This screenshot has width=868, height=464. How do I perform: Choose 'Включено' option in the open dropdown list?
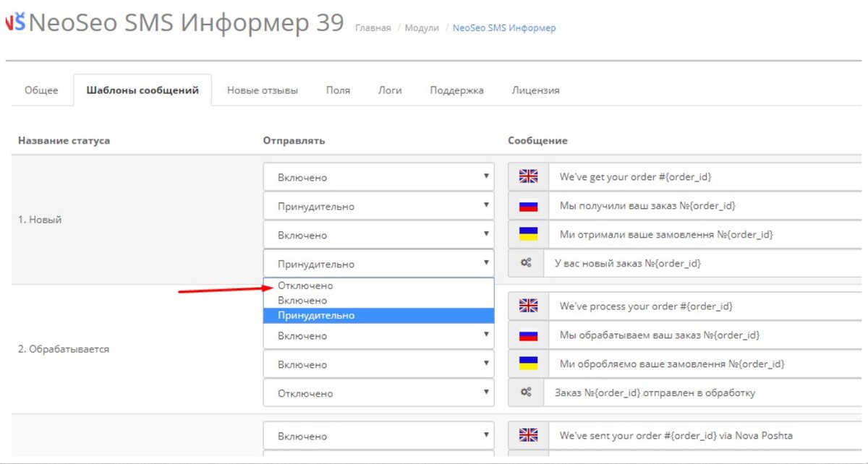pos(378,301)
